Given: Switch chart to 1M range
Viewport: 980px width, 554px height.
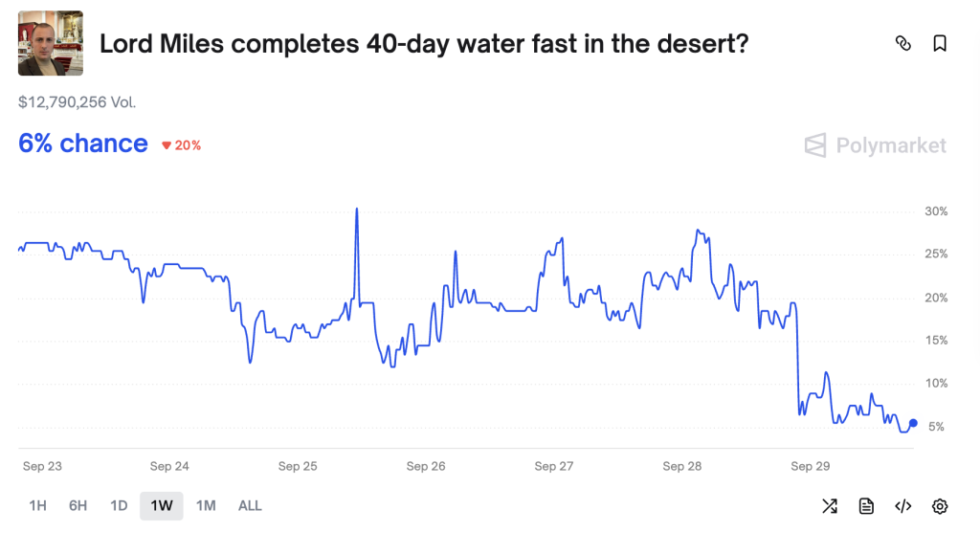Looking at the screenshot, I should click(x=206, y=505).
